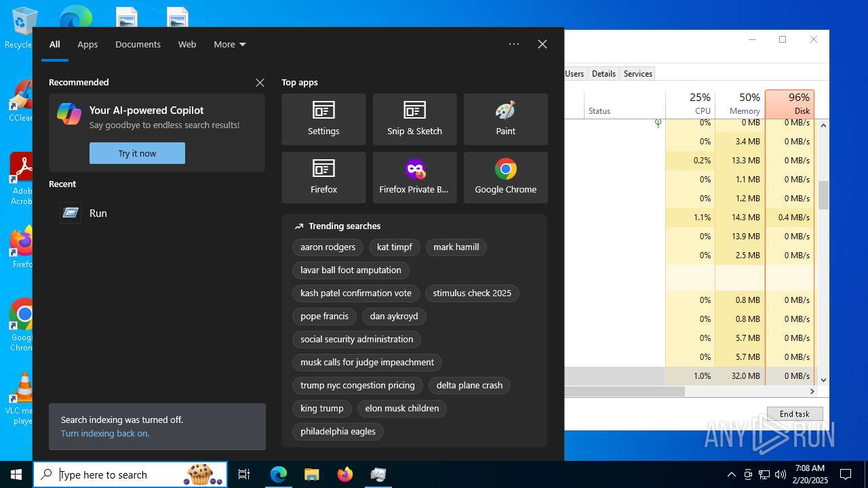
Task: Launch Snip & Sketch from top apps
Action: (414, 119)
